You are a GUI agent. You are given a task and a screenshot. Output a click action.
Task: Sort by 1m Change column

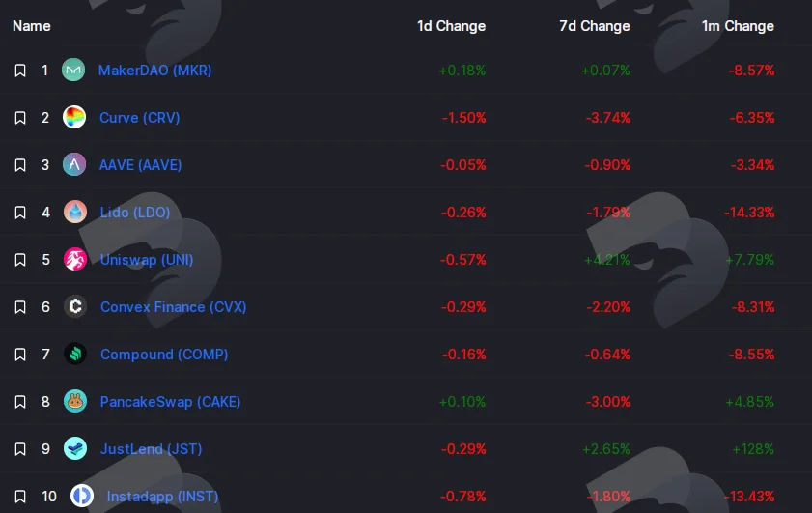738,26
